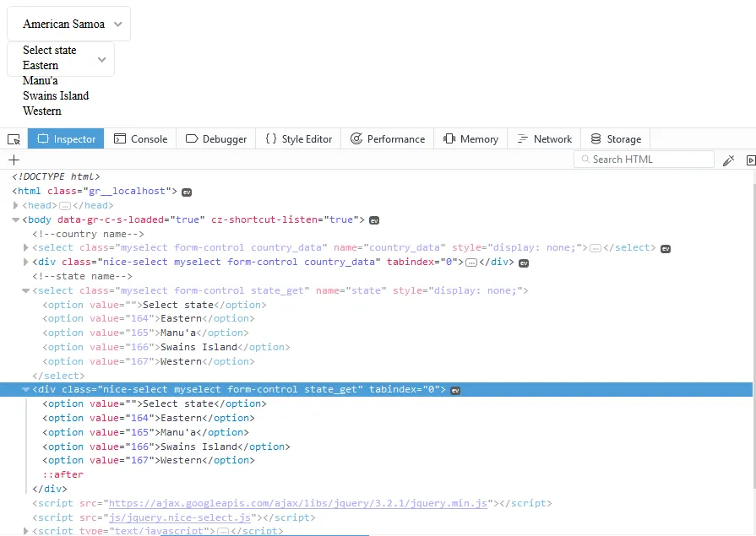Switch to the Memory tab
This screenshot has width=756, height=536.
(x=470, y=138)
